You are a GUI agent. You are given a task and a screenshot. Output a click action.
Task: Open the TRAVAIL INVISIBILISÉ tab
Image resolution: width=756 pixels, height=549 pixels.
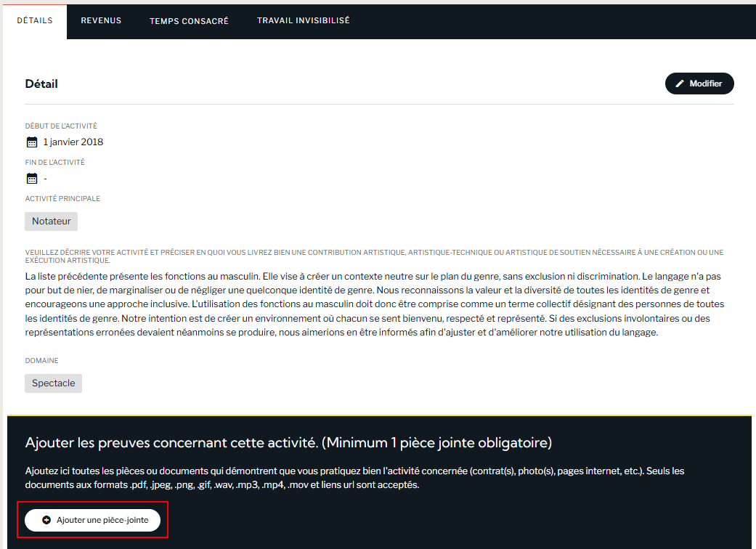click(304, 21)
